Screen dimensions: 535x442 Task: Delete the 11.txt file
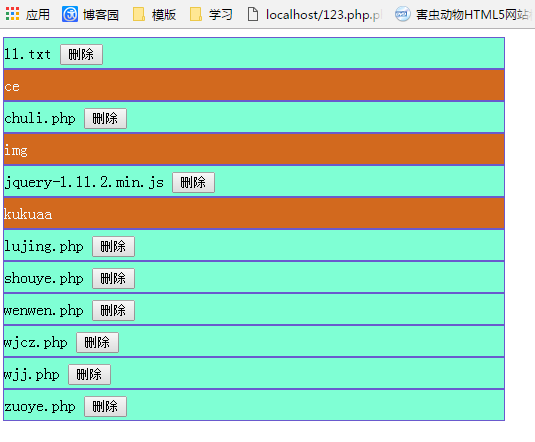(x=81, y=54)
